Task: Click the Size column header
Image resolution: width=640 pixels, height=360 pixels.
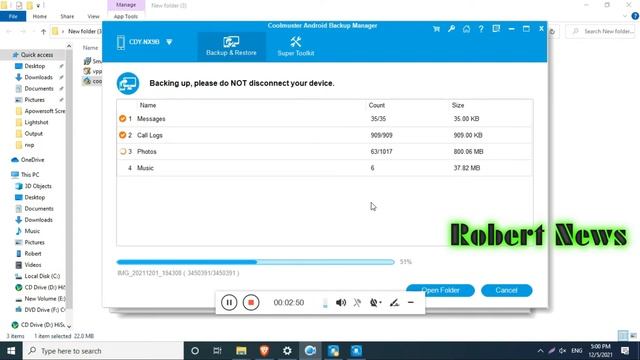Action: (458, 105)
